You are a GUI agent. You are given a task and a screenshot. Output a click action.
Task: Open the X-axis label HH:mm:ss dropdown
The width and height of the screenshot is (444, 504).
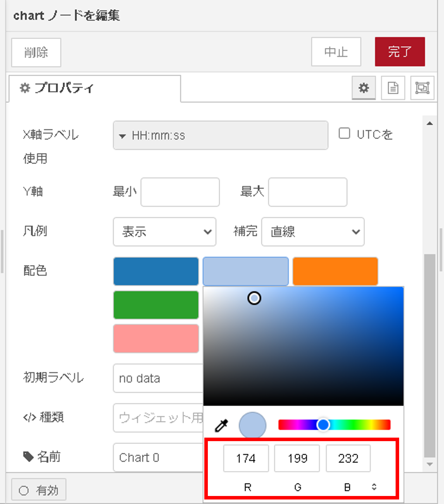click(221, 135)
